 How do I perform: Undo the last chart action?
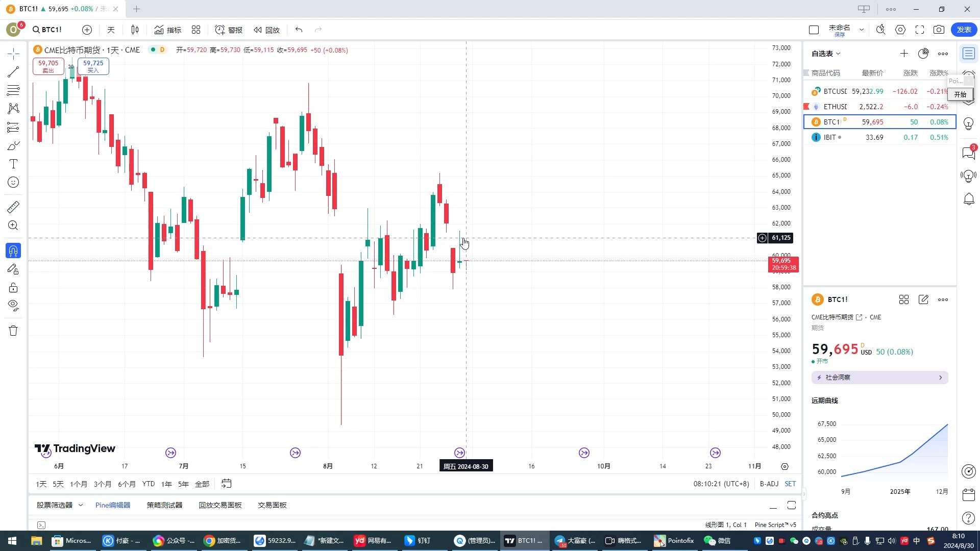pos(299,30)
